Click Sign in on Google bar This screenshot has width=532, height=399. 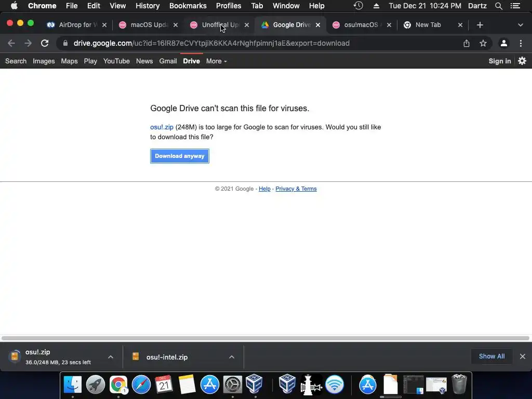499,61
